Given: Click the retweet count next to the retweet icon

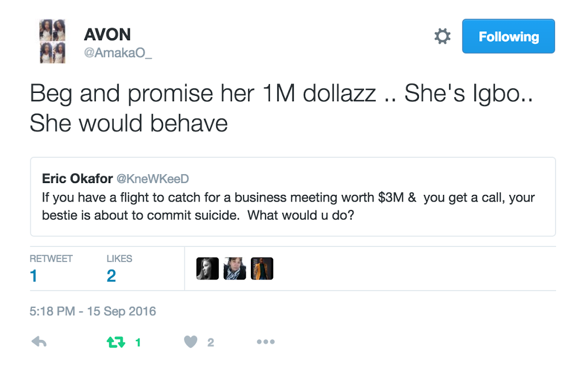Looking at the screenshot, I should click(x=138, y=343).
